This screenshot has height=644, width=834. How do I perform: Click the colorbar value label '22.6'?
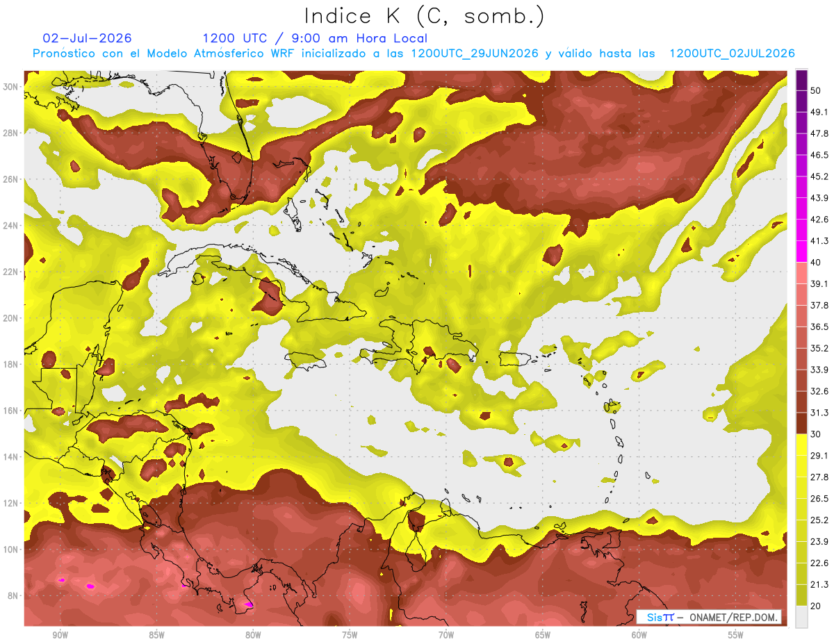(819, 563)
